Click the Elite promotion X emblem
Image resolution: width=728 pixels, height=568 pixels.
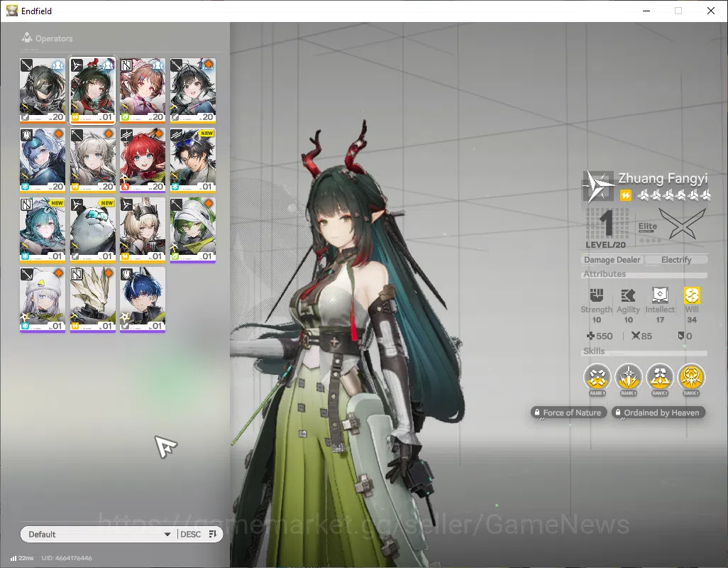[682, 224]
